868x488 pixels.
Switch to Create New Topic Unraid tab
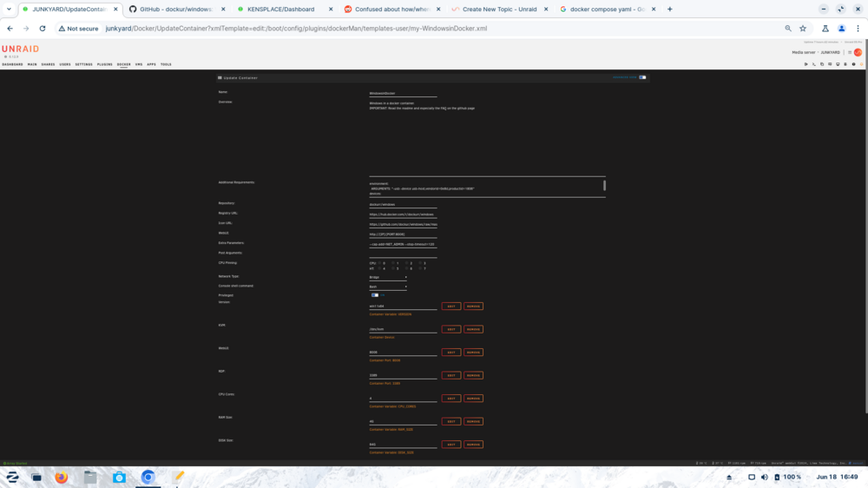(x=499, y=9)
